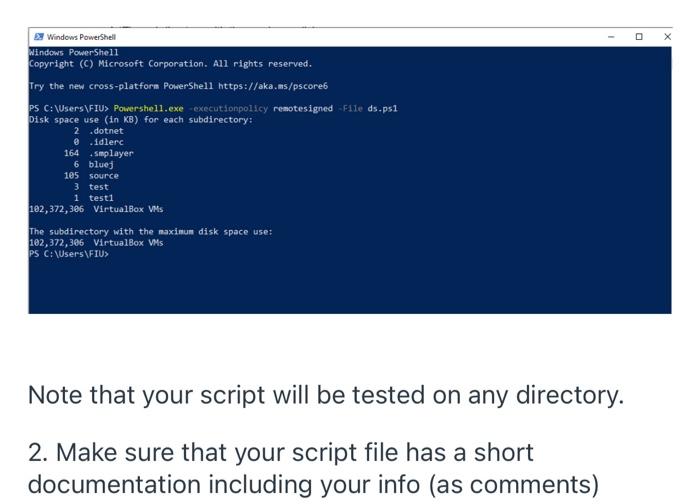Click the maximum disk space use heading
The height and width of the screenshot is (504, 700).
(x=150, y=231)
